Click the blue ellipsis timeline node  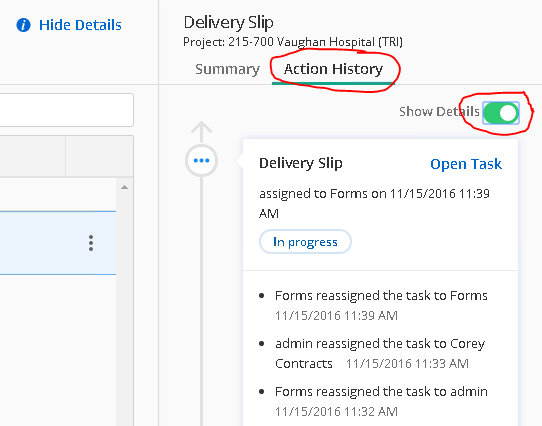202,160
